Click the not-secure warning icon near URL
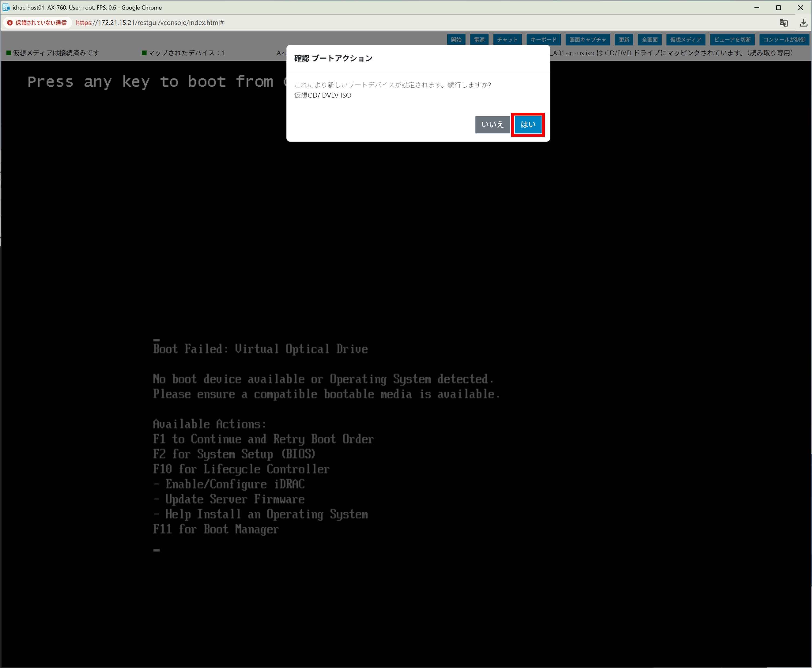This screenshot has width=812, height=668. (10, 23)
